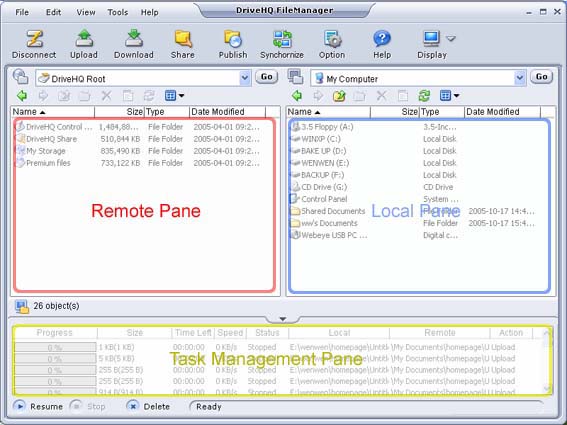The width and height of the screenshot is (567, 425).
Task: Collapse the task pane with arrow handle
Action: pos(283,319)
